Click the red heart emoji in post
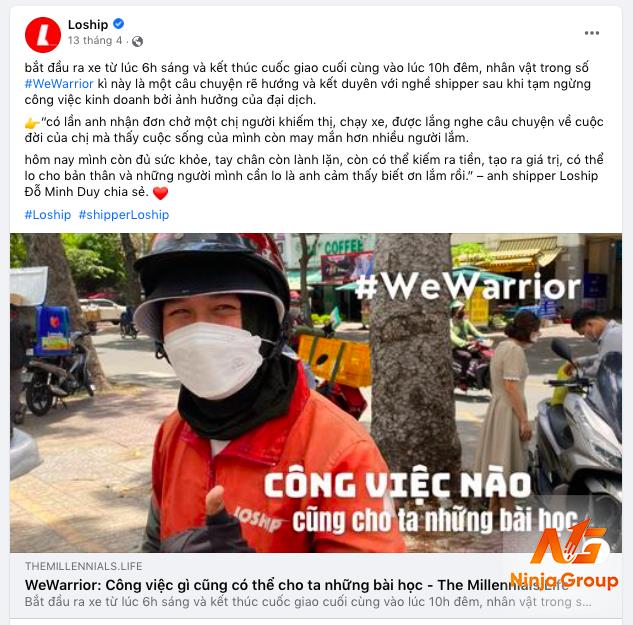This screenshot has width=633, height=625. coord(160,193)
